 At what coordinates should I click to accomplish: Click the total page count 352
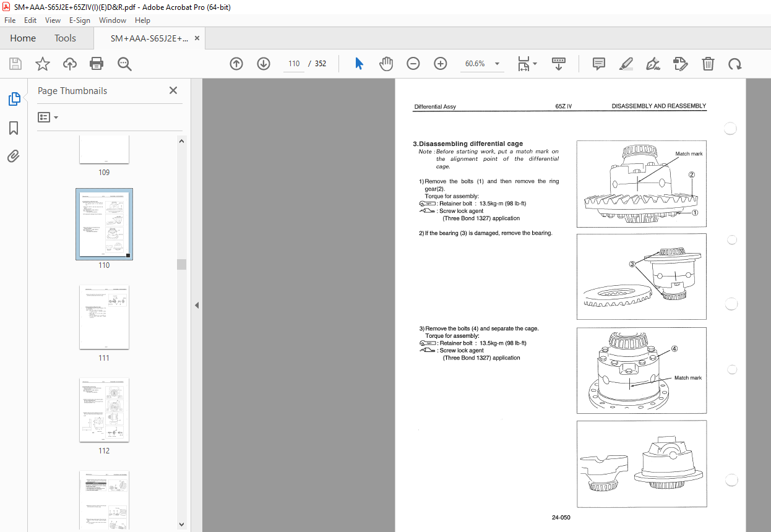click(x=320, y=64)
